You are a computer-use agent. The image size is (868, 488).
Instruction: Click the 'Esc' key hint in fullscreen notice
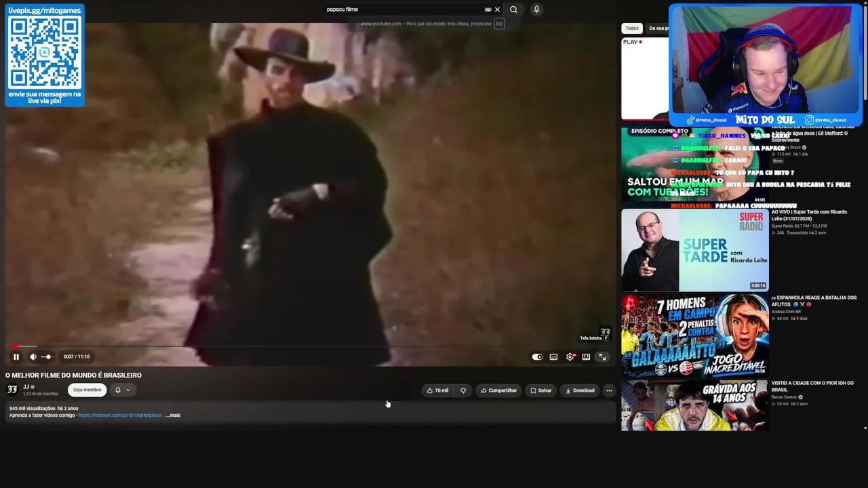499,24
